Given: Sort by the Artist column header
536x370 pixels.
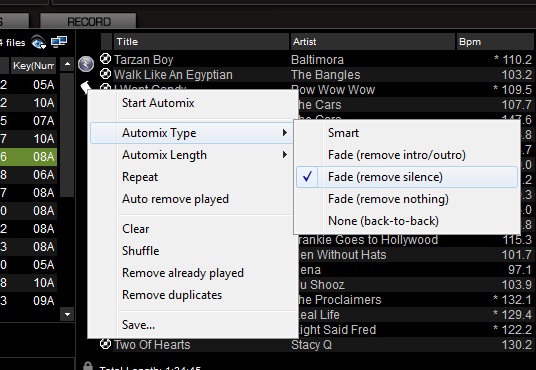Looking at the screenshot, I should click(373, 42).
